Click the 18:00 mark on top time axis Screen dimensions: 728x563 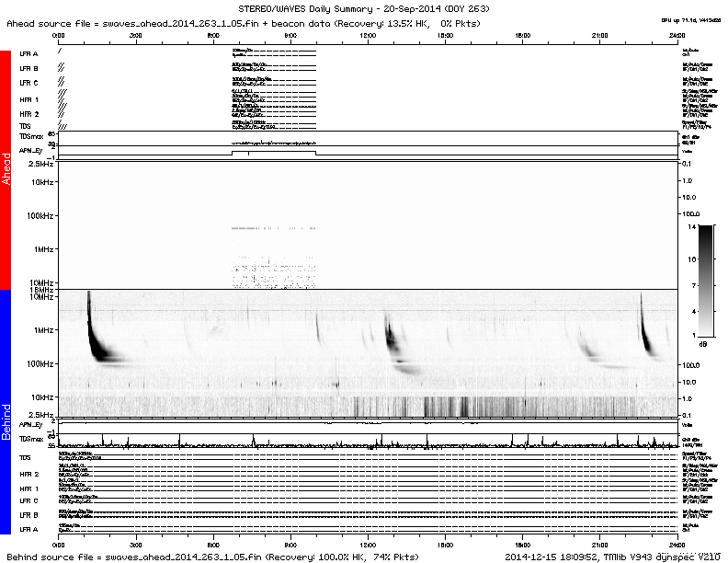tap(522, 35)
